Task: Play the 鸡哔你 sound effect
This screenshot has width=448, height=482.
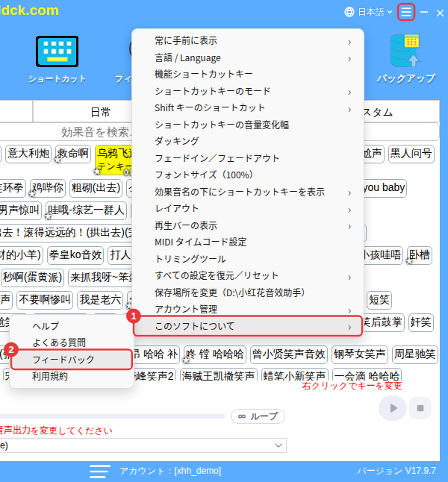Action: pyautogui.click(x=48, y=188)
